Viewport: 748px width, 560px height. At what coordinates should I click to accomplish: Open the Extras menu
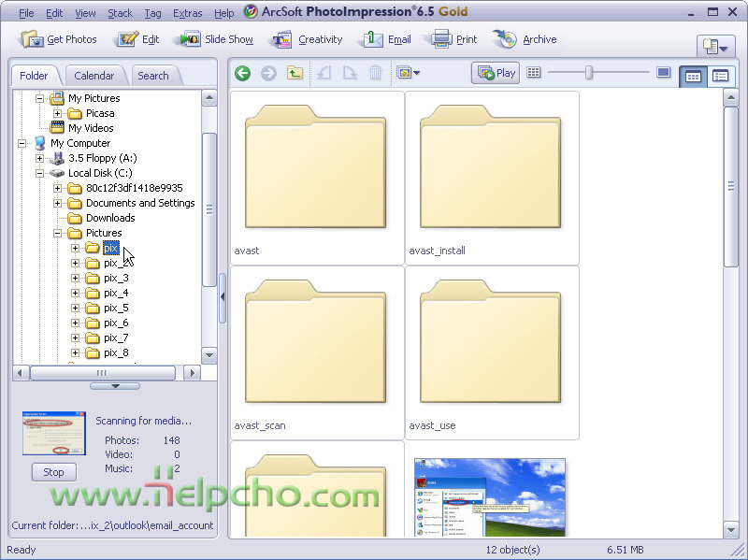click(188, 13)
